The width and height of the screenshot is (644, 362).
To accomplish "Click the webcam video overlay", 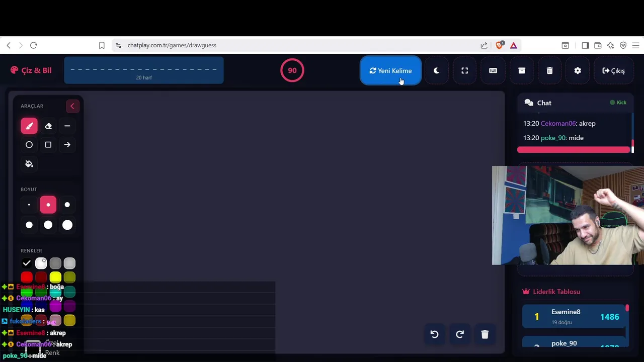I will (568, 215).
